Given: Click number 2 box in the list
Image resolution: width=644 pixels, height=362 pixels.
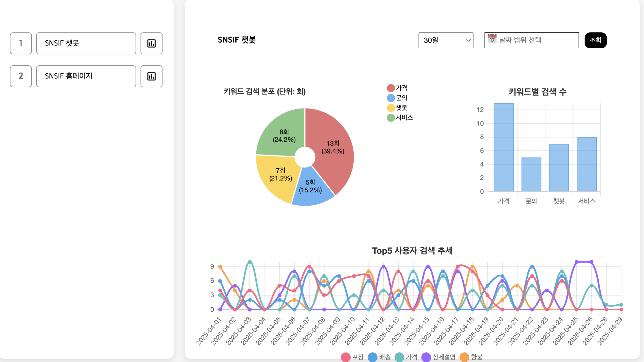Looking at the screenshot, I should point(21,76).
